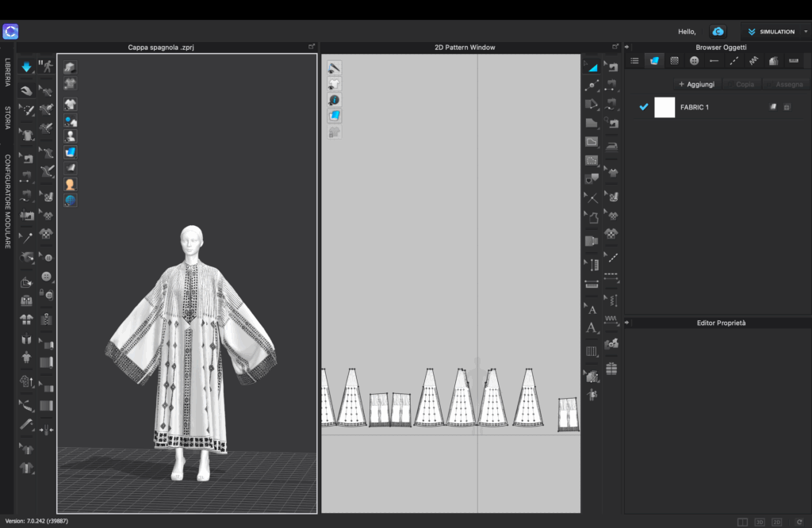The width and height of the screenshot is (812, 528).
Task: Open the CONFIGURATORE MODULARE side tab
Action: pos(8,201)
